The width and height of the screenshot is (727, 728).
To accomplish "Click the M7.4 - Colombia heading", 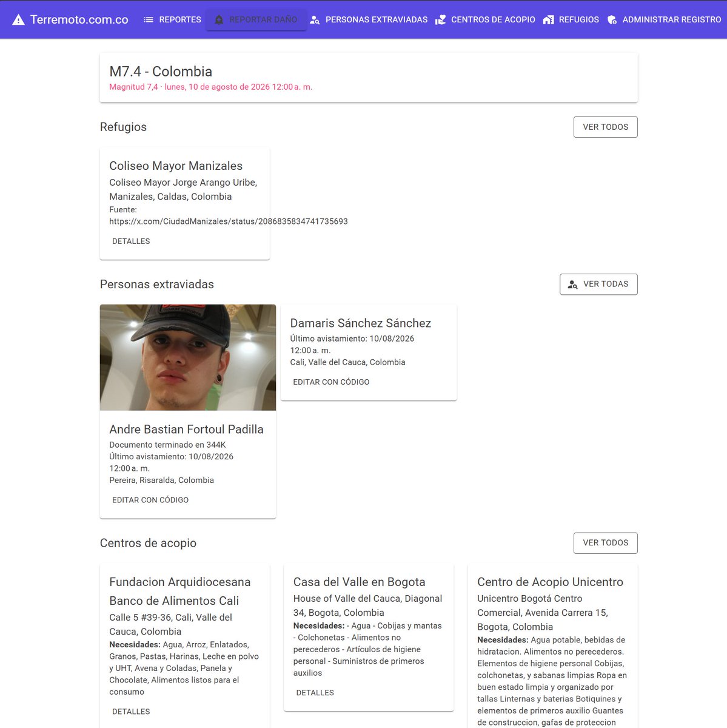I will 161,71.
